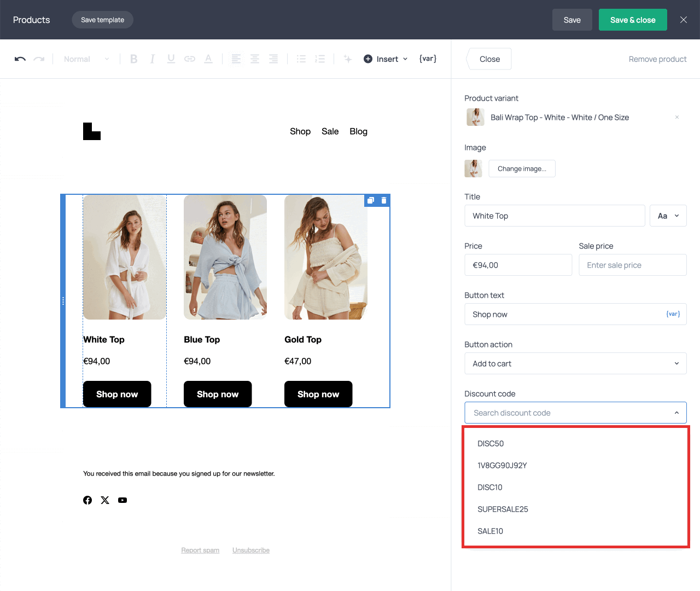
Task: Open Facebook icon in email footer
Action: 87,500
